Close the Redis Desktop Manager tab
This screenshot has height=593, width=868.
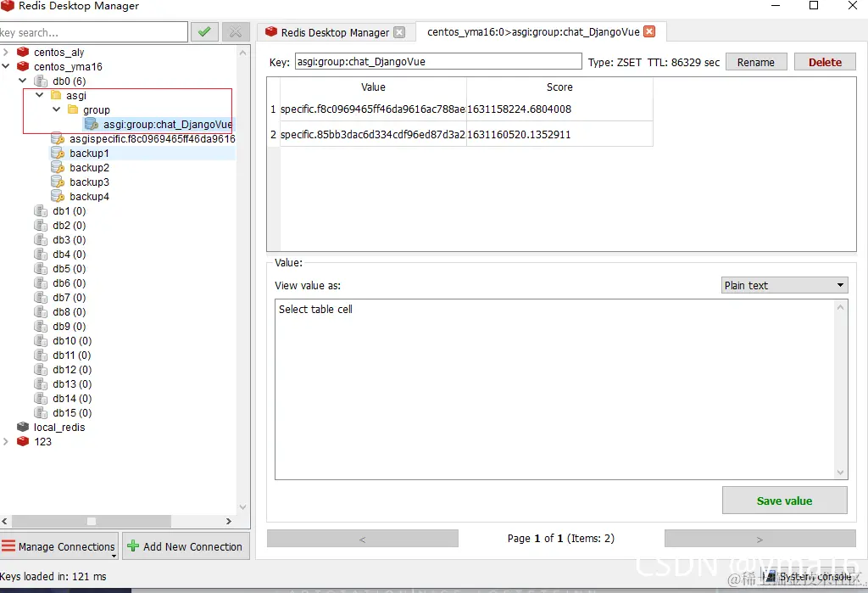coord(399,32)
